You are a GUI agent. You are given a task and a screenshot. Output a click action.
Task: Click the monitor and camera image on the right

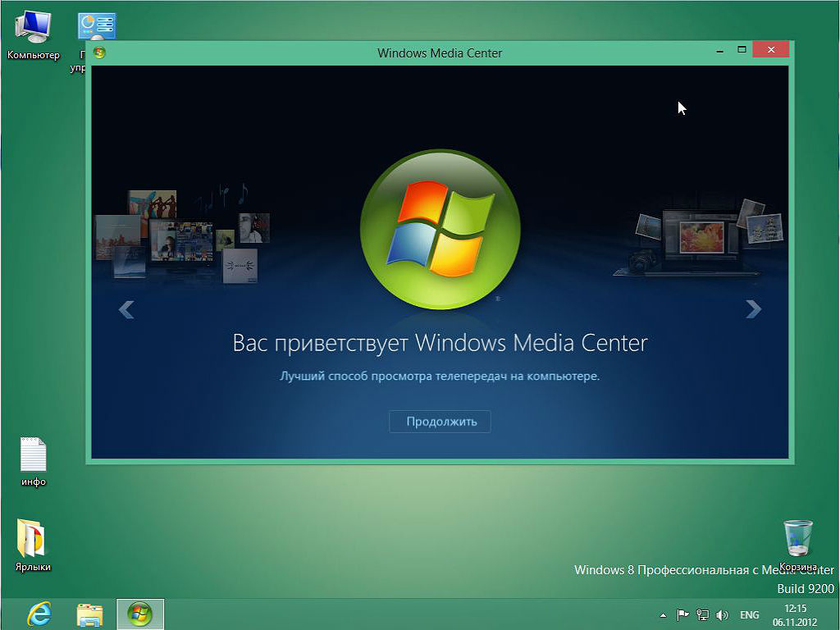click(x=698, y=239)
